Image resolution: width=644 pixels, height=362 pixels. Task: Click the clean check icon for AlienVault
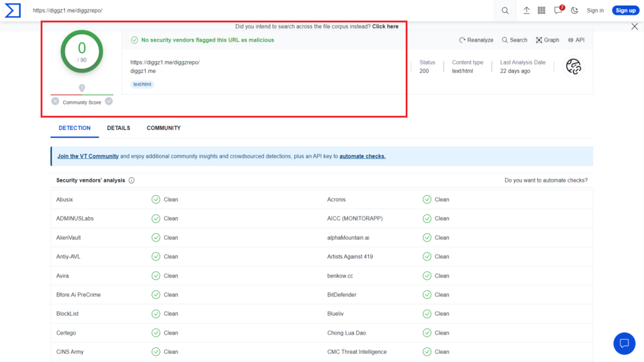(156, 237)
